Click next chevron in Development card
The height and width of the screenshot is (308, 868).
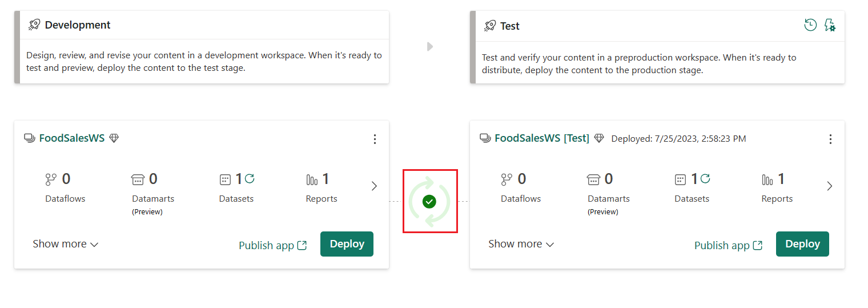[374, 186]
